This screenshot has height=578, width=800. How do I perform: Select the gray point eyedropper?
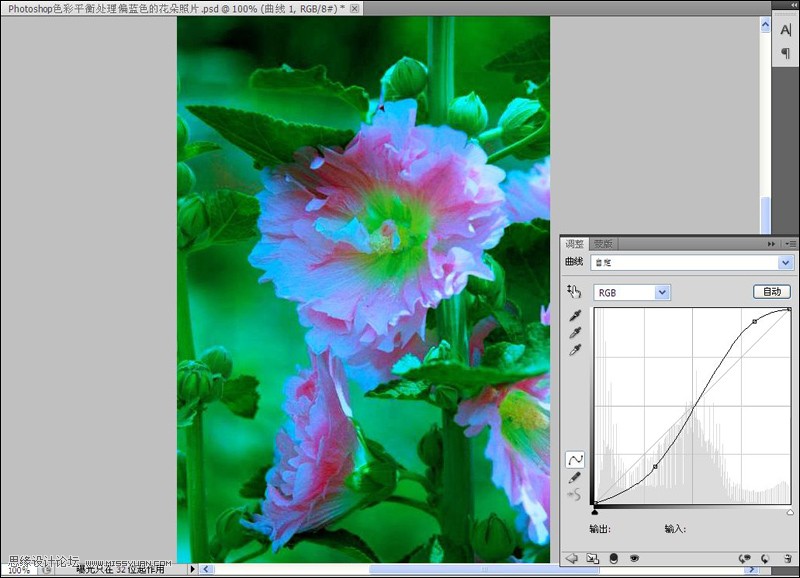point(574,335)
